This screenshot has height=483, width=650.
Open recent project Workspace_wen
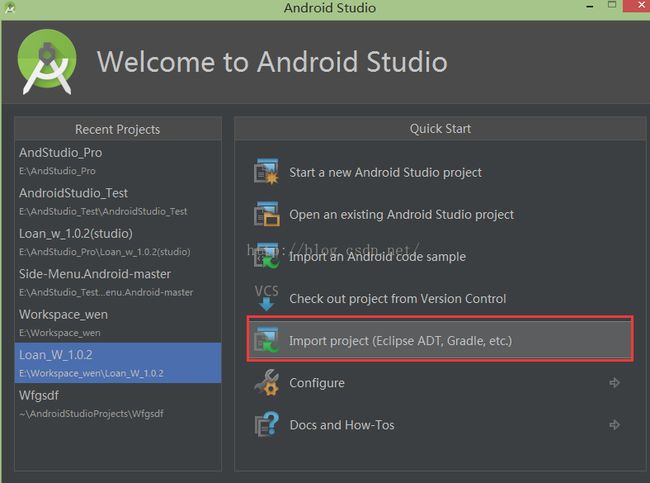[x=63, y=315]
